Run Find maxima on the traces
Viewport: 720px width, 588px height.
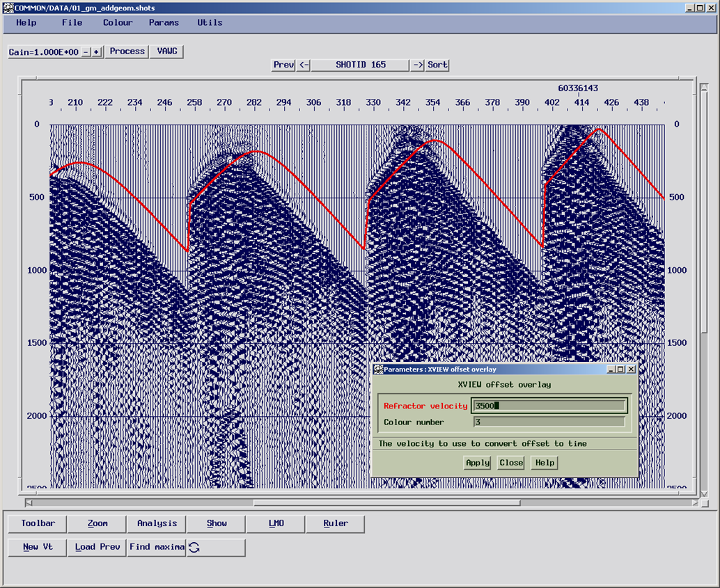point(157,547)
